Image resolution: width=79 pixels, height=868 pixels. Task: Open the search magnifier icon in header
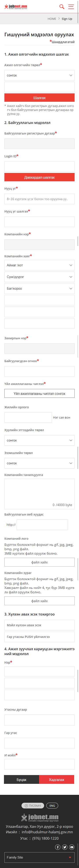click(x=62, y=6)
